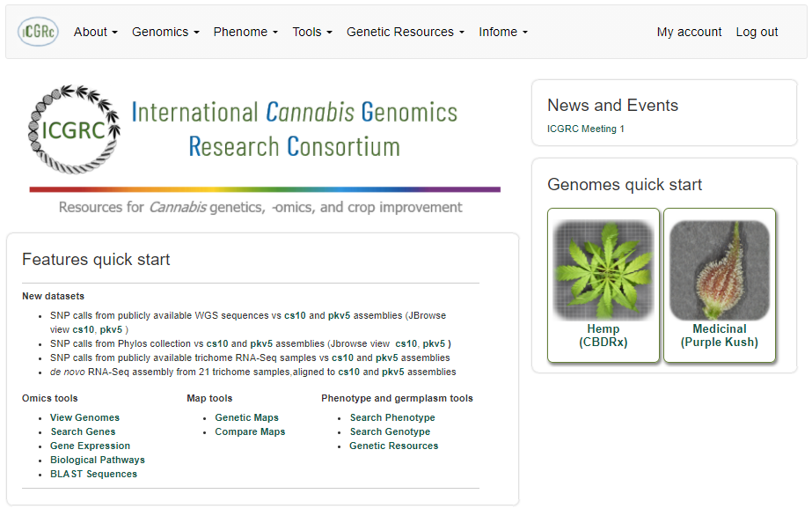This screenshot has width=812, height=516.
Task: Open the Infome dropdown menu
Action: tap(503, 32)
